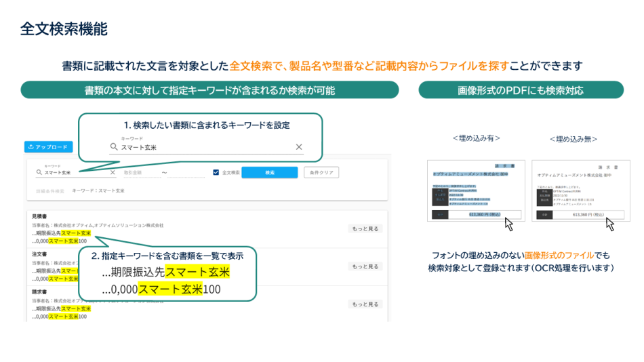Expand 見積書 result with もっと見る
Screen dimensions: 644x362
click(x=366, y=228)
